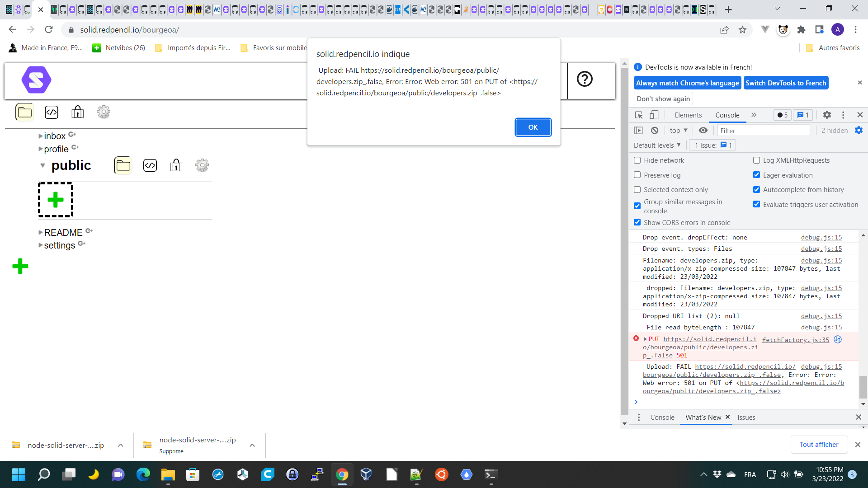Click the clear console icon
The width and height of the screenshot is (868, 488).
point(654,130)
